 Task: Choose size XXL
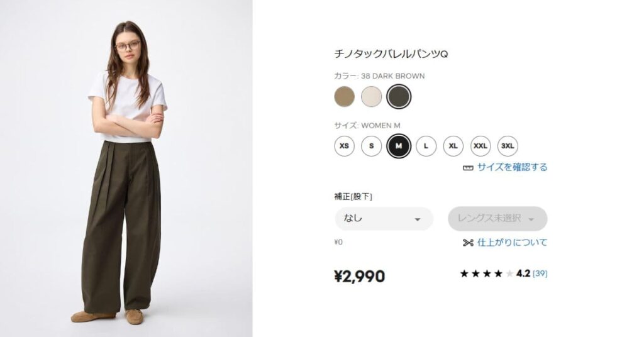(480, 146)
